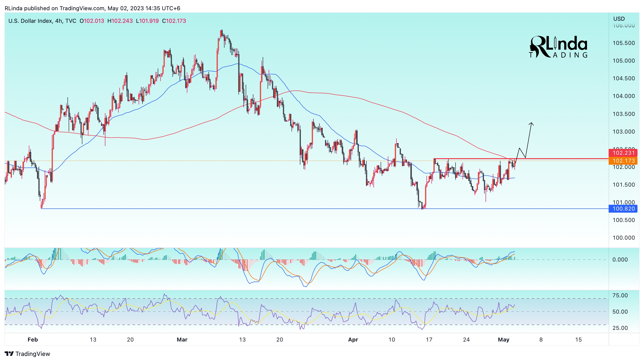The image size is (644, 362).
Task: Click the 105.500 price axis tick
Action: 624,43
